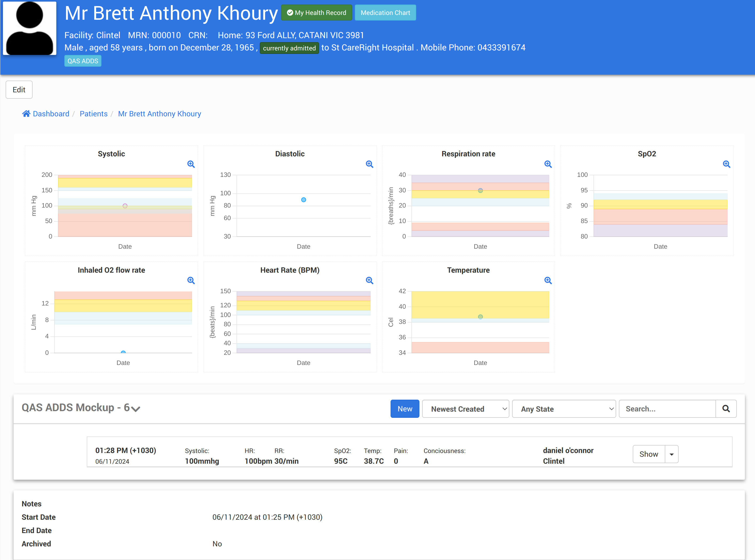Screen dimensions: 755x560
Task: Click the search magnifier button
Action: (x=726, y=409)
